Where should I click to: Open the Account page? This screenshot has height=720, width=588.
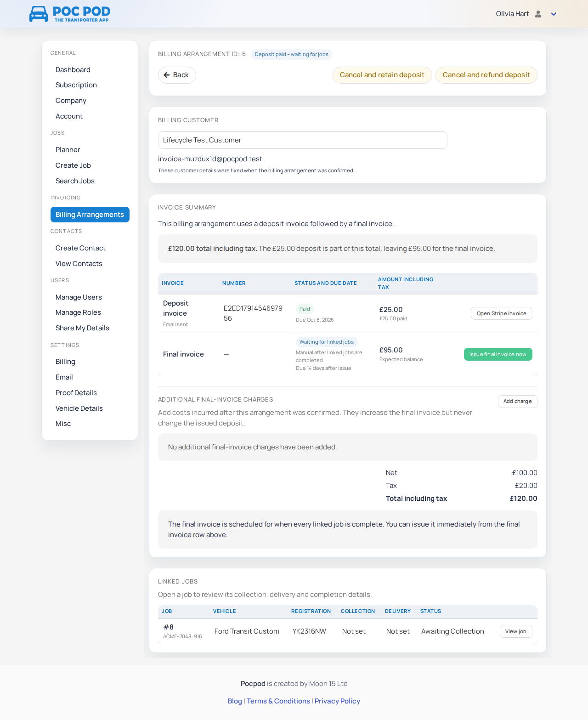point(69,116)
